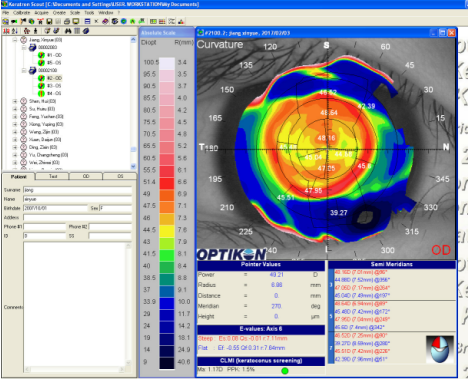The width and height of the screenshot is (472, 379).
Task: Collapse the Jiang Xinyue patient node
Action: pos(15,40)
